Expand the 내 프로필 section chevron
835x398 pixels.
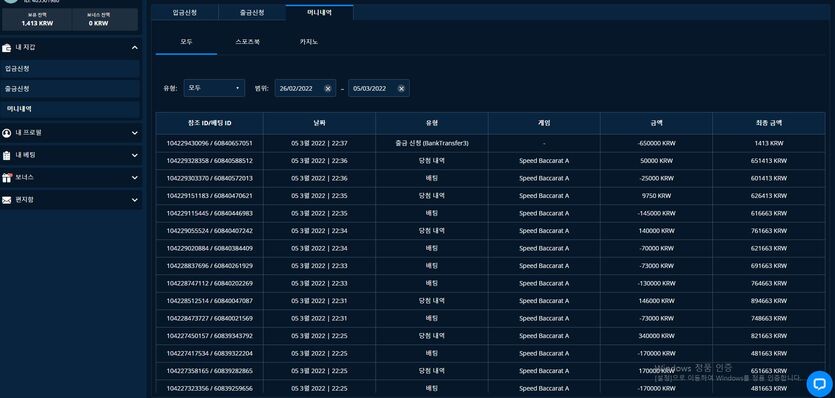[x=135, y=133]
